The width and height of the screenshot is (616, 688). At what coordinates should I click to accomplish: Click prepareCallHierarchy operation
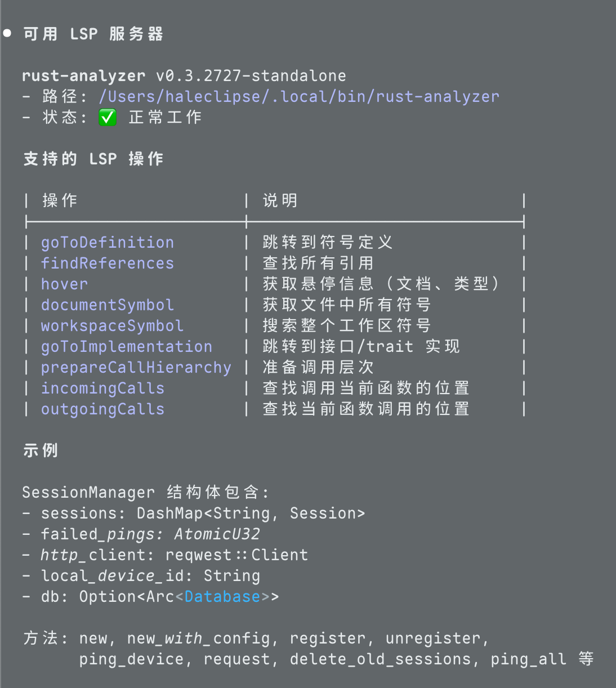136,367
